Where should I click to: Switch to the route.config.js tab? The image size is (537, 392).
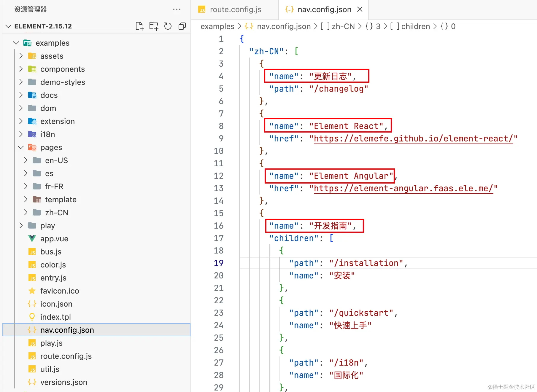(235, 9)
